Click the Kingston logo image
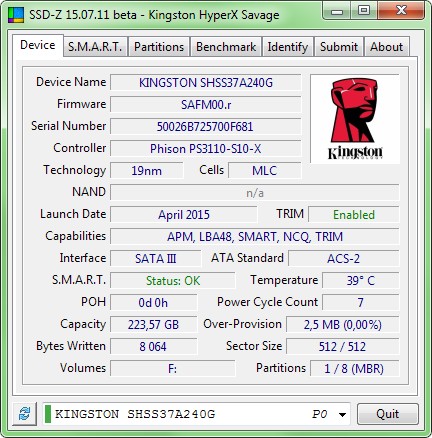This screenshot has height=438, width=432. pyautogui.click(x=355, y=119)
